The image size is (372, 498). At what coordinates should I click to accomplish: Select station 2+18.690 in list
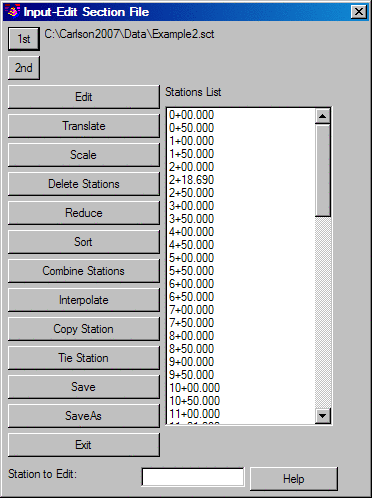coord(241,180)
